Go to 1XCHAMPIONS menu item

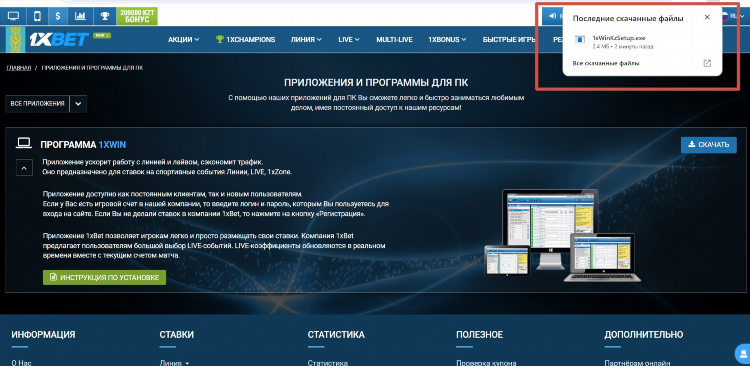tap(245, 40)
